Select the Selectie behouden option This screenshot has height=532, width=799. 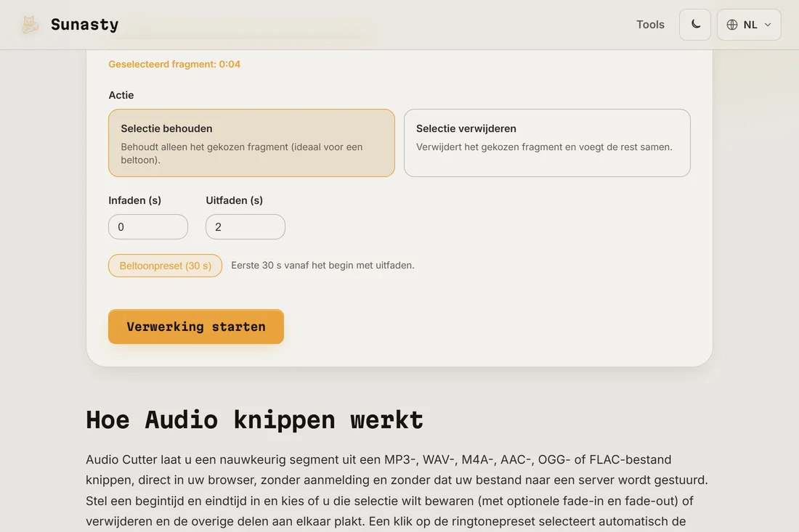coord(252,143)
